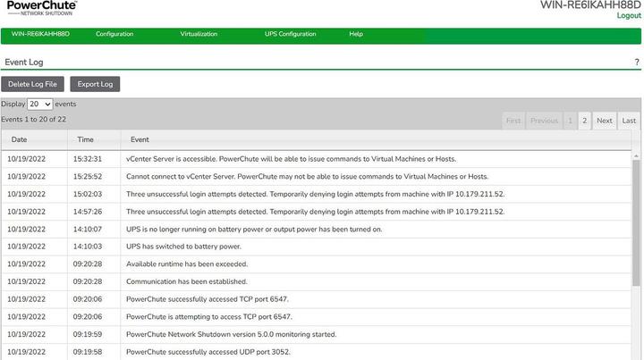Open the help question mark icon

click(637, 63)
